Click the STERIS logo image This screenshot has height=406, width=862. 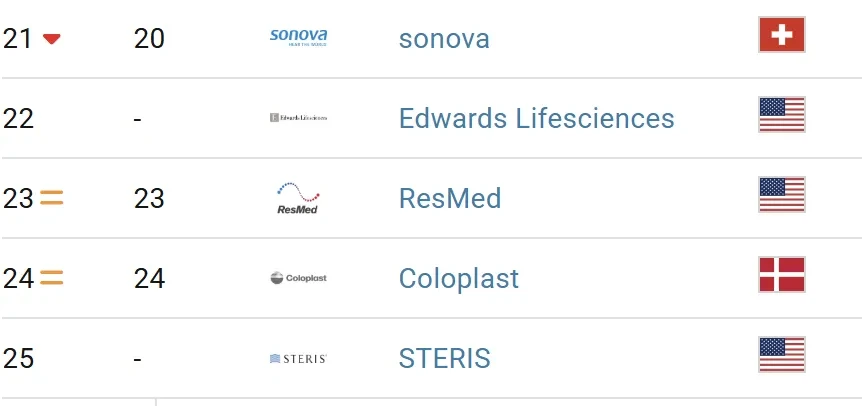coord(298,358)
